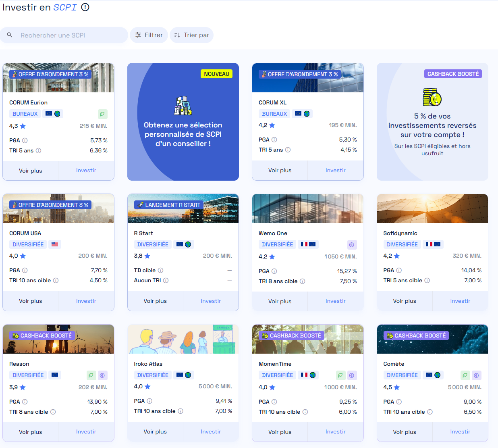Click the BUREAUX tag on CORUM Eurion
The image size is (498, 448).
[25, 114]
